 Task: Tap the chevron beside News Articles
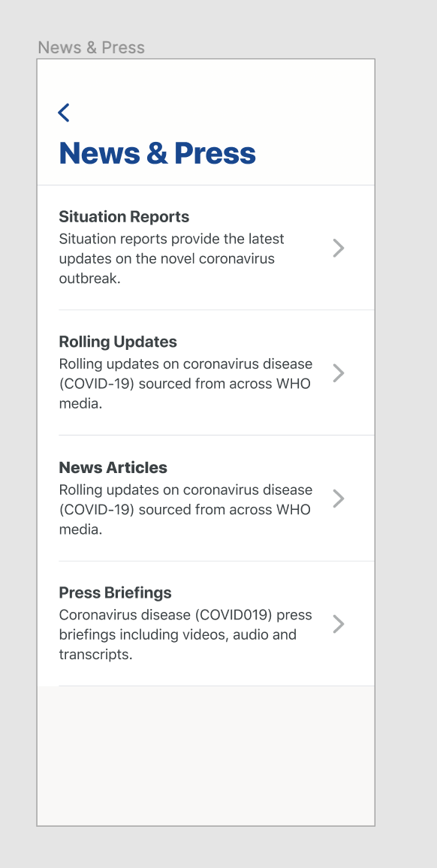339,499
